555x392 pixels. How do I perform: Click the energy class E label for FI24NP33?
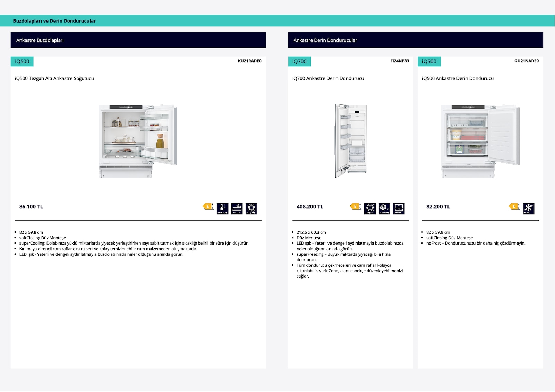(x=355, y=206)
